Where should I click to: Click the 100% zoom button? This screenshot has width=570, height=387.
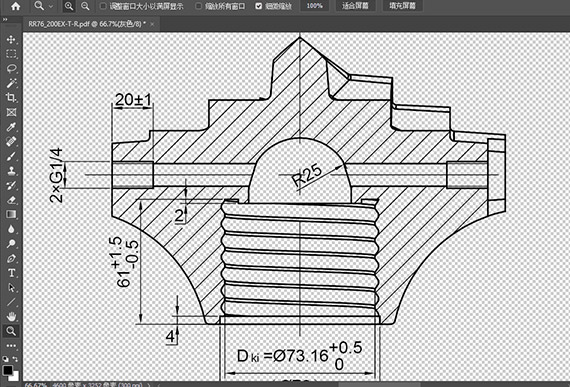(314, 6)
